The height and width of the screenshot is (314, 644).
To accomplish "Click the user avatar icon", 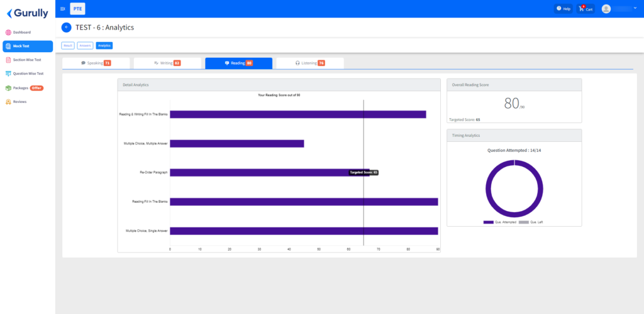I will click(606, 9).
